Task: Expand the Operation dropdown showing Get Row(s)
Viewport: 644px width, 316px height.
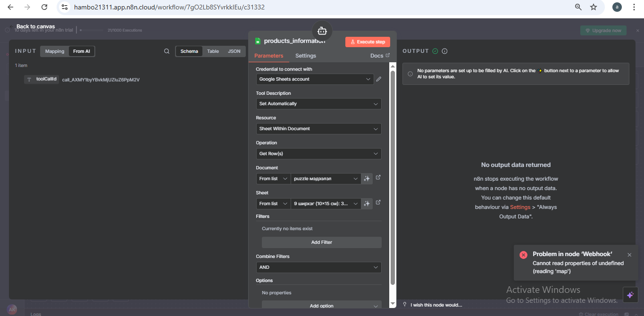Action: coord(318,154)
